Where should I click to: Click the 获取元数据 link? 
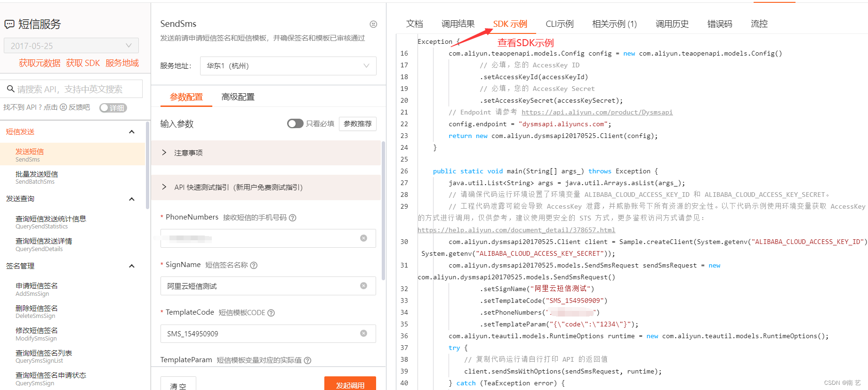[40, 63]
